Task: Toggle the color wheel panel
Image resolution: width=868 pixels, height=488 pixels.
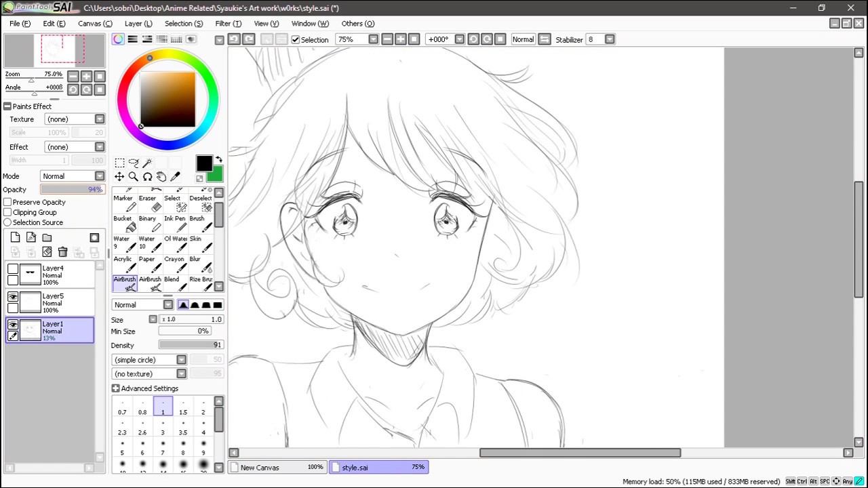Action: [118, 39]
